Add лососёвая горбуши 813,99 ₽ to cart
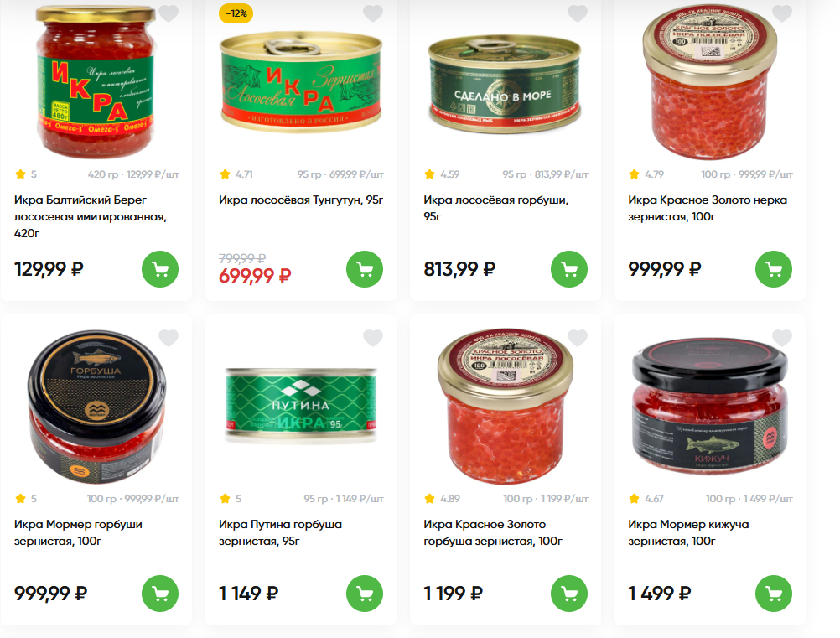Viewport: 840px width, 638px height. coord(569,269)
